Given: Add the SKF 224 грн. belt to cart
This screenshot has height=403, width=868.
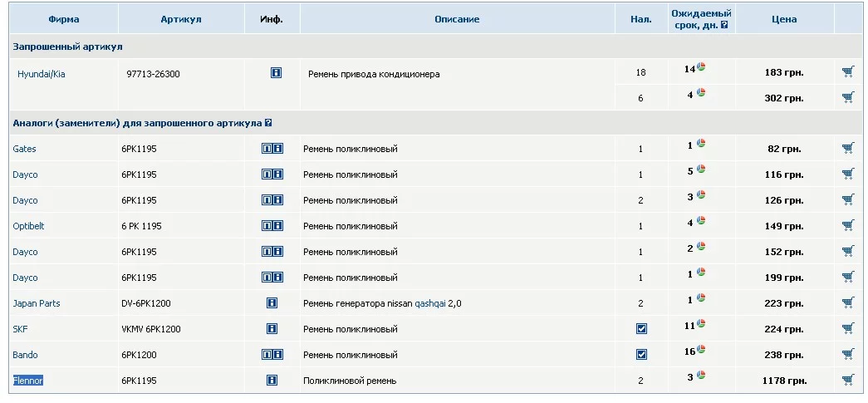Looking at the screenshot, I should (847, 328).
